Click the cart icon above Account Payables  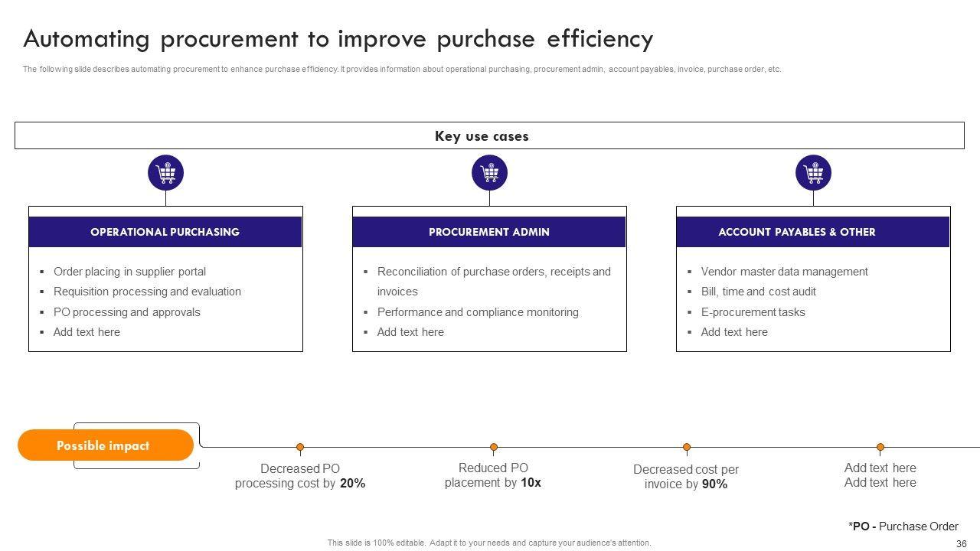coord(813,173)
